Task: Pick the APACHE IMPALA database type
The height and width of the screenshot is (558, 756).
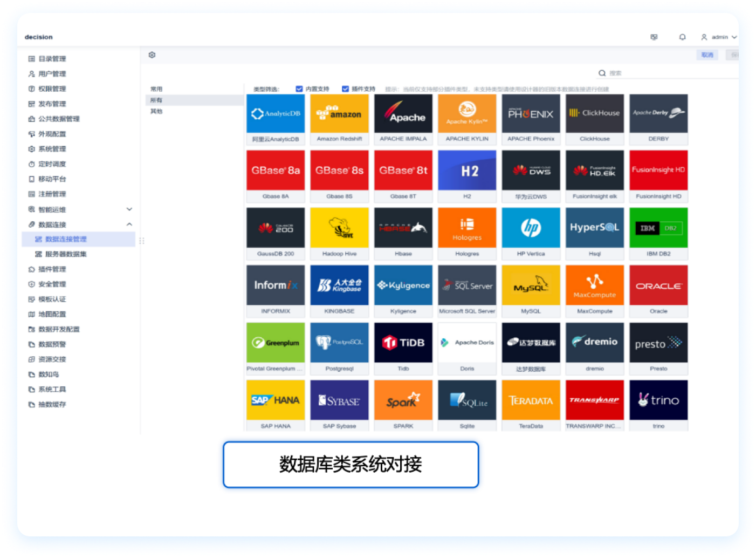Action: (x=403, y=119)
